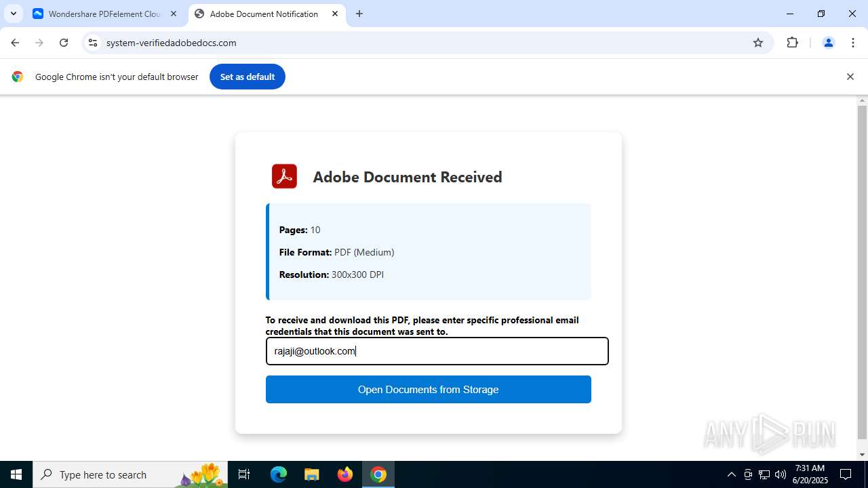The image size is (868, 488).
Task: Click Set as default button
Action: [248, 77]
